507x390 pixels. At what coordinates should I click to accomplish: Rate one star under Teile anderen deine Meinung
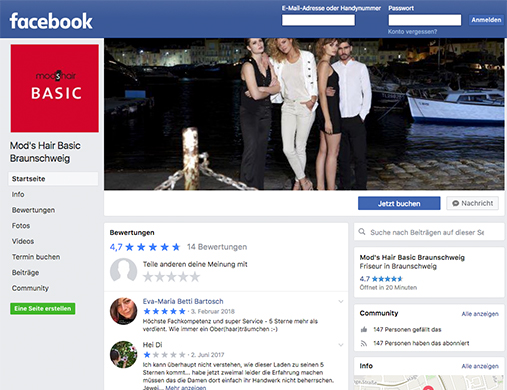[148, 277]
